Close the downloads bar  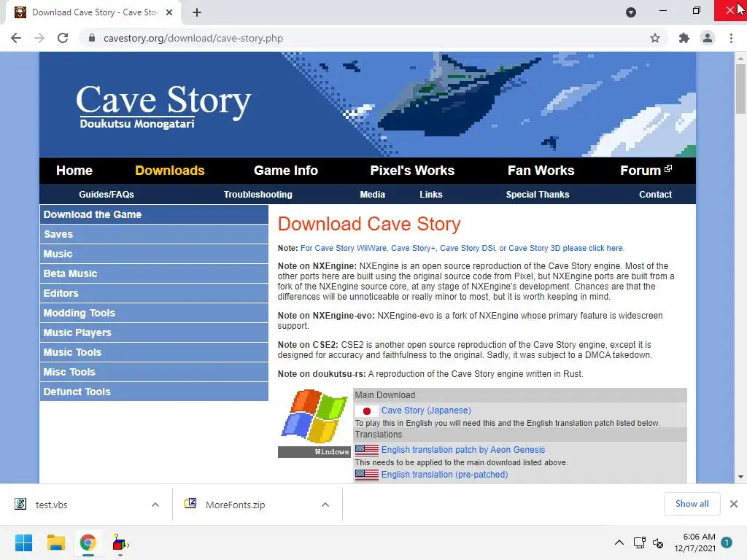click(x=734, y=504)
